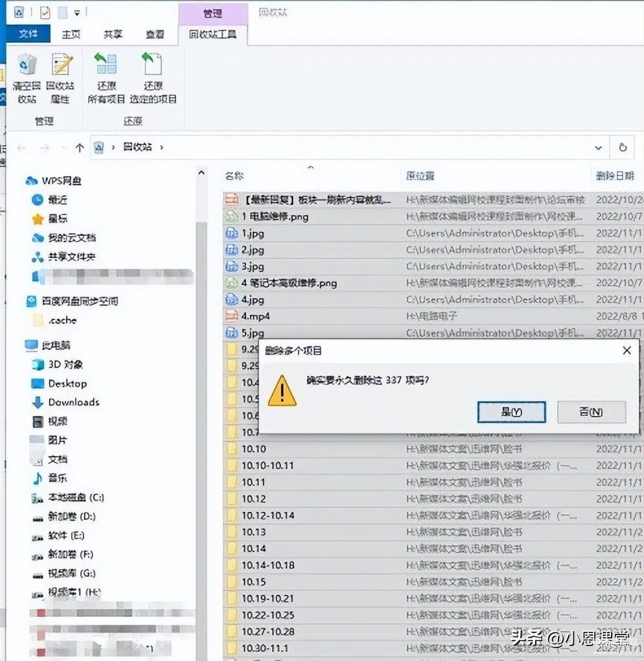644x661 pixels.
Task: Click the 管理 (Manage) contextual tab header
Action: 213,14
